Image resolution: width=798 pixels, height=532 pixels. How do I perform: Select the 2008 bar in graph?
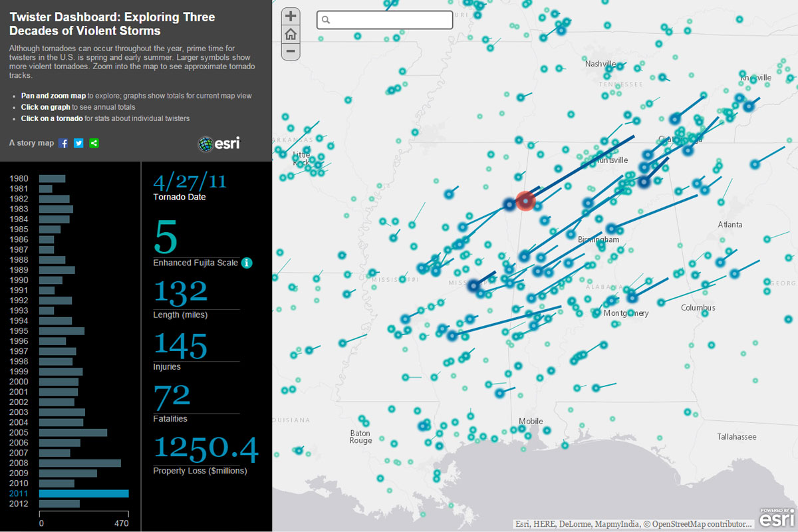(x=80, y=463)
